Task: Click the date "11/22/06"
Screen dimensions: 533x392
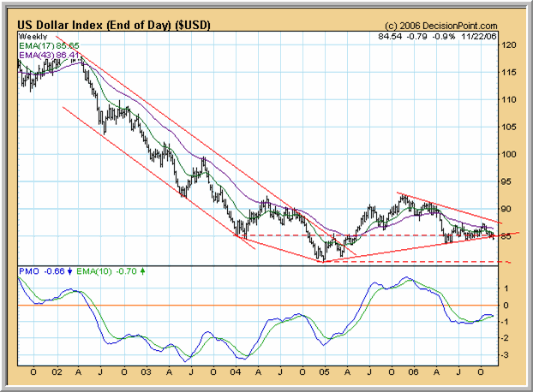Action: click(x=479, y=36)
